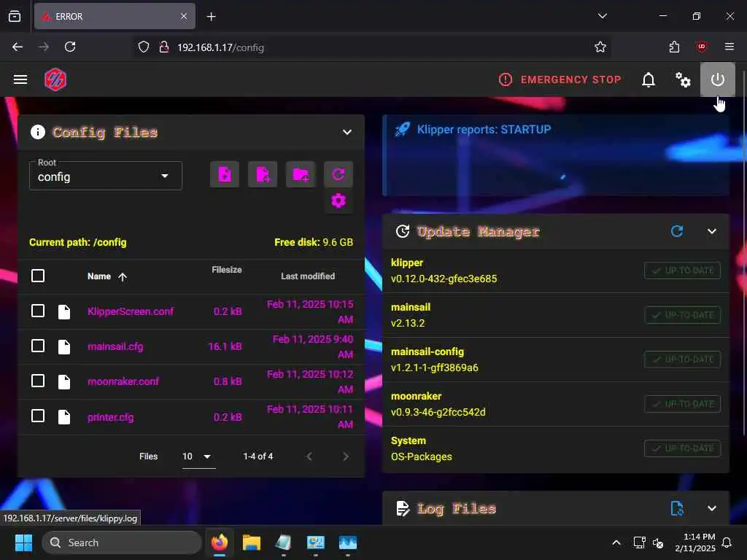Click klipper UP-TO-DATE button

tap(682, 271)
